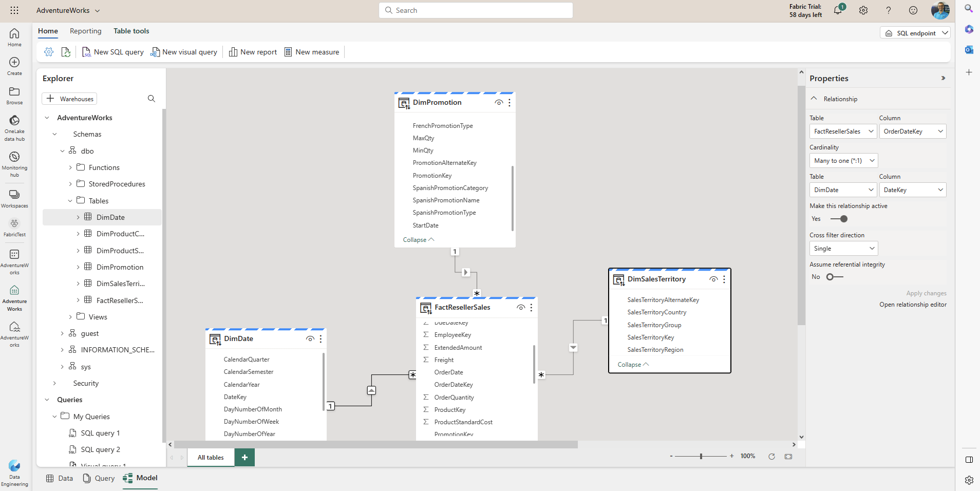Click the fit to screen icon
Screen dimensions: 980x491
pos(788,457)
